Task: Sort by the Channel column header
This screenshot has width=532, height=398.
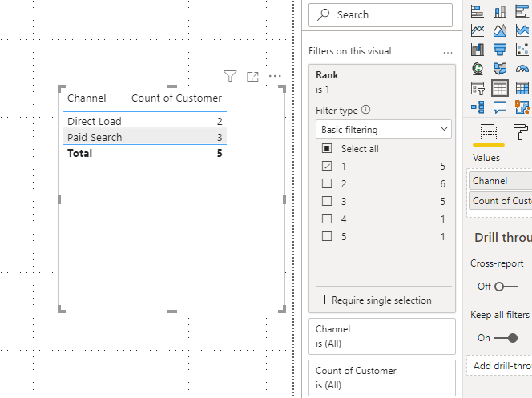Action: click(87, 98)
